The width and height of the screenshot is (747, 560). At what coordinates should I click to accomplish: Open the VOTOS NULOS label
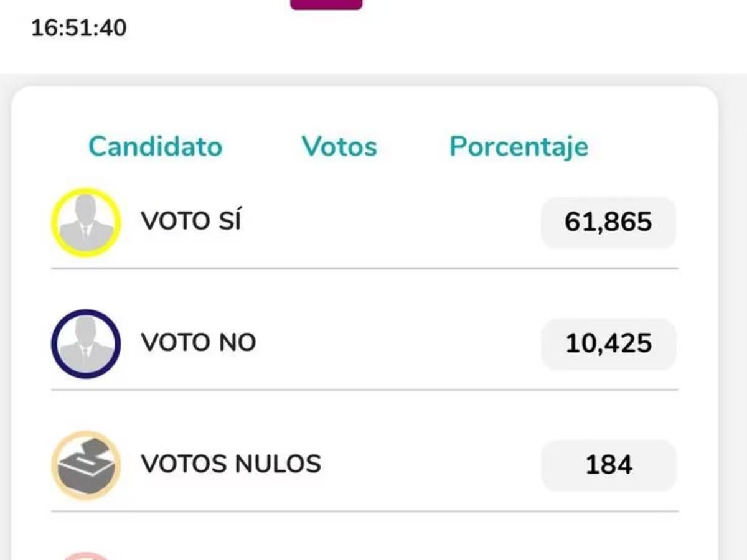(231, 464)
